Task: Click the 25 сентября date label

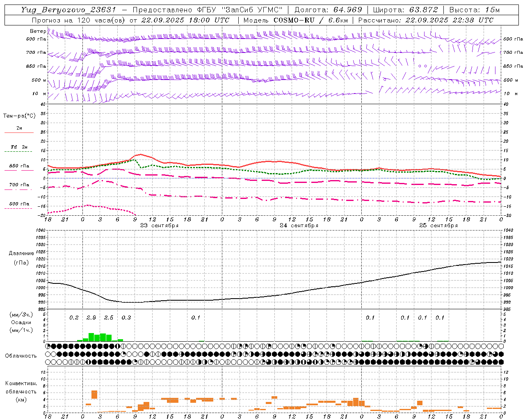Action: pos(438,226)
